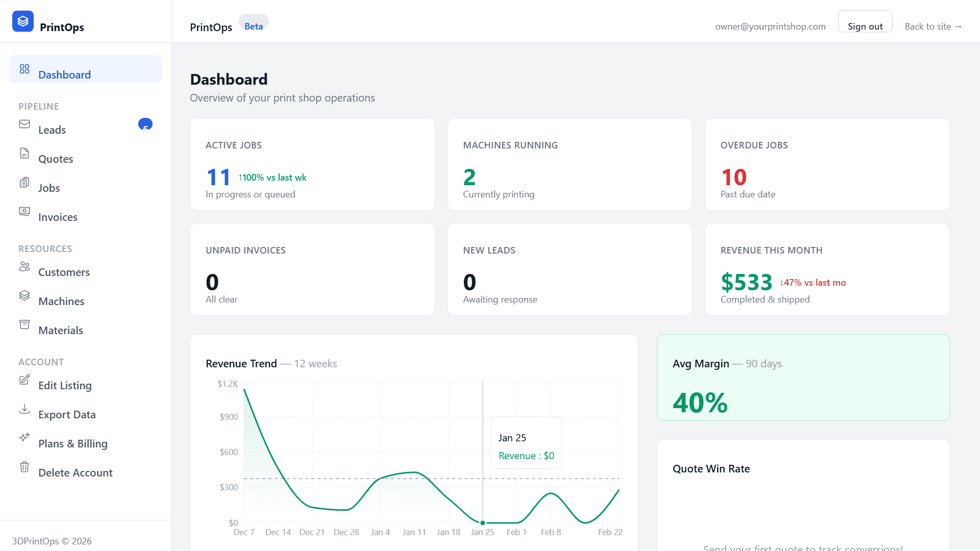Click the Materials box icon
This screenshot has width=980, height=551.
(x=24, y=324)
